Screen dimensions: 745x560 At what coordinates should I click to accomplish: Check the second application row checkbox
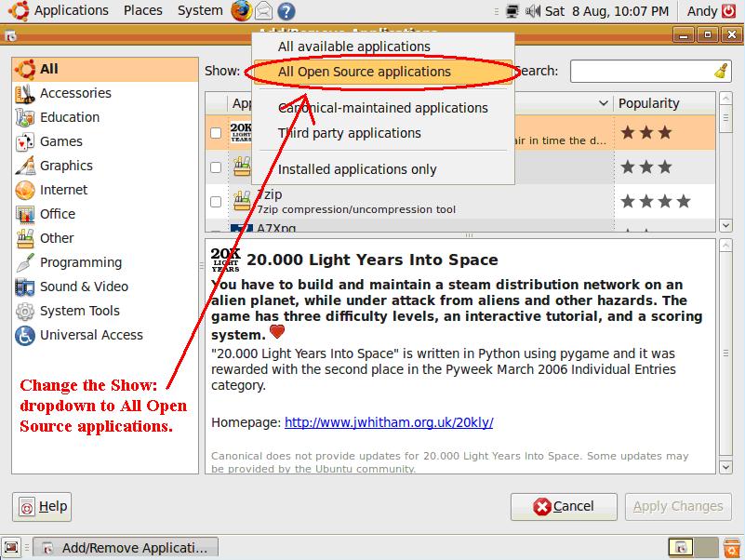click(x=216, y=167)
